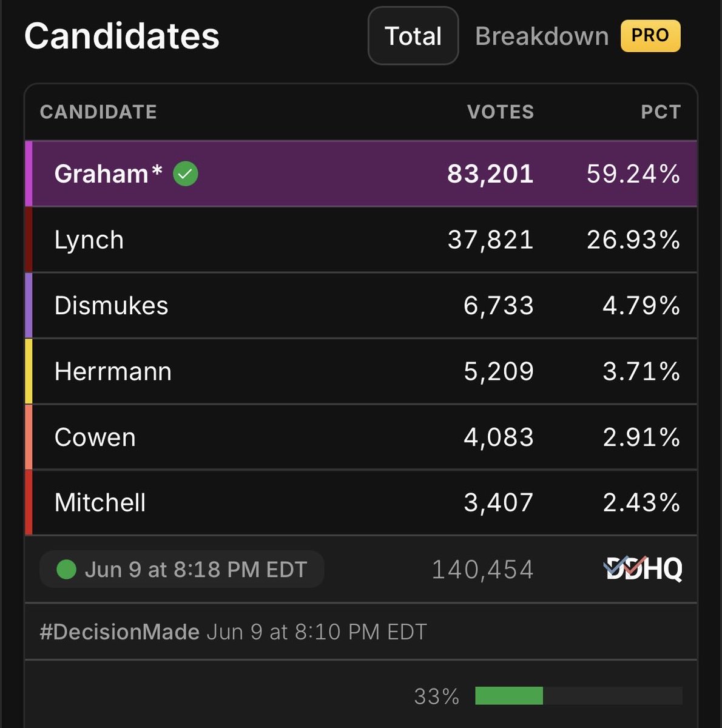
Task: Click the green live status dot
Action: click(66, 570)
